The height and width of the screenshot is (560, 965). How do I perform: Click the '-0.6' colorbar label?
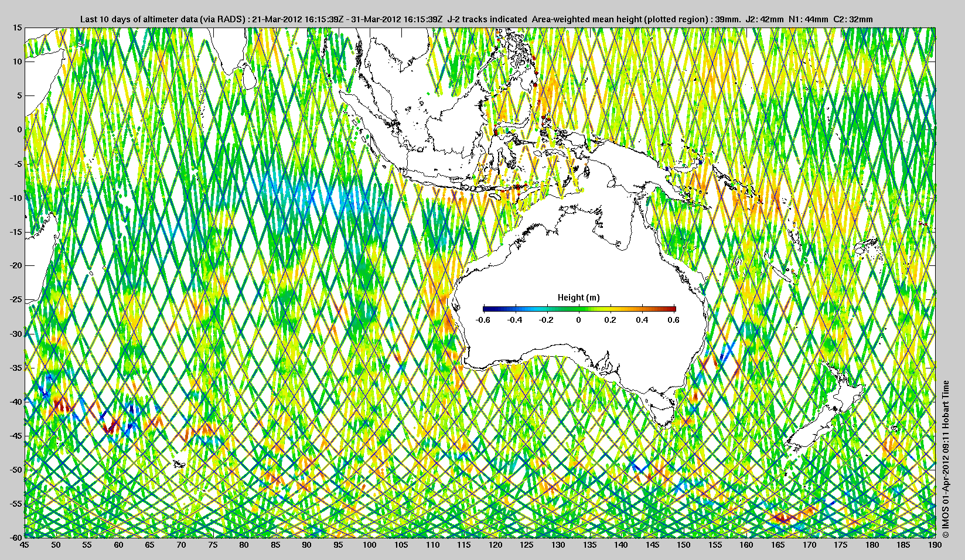[x=483, y=320]
